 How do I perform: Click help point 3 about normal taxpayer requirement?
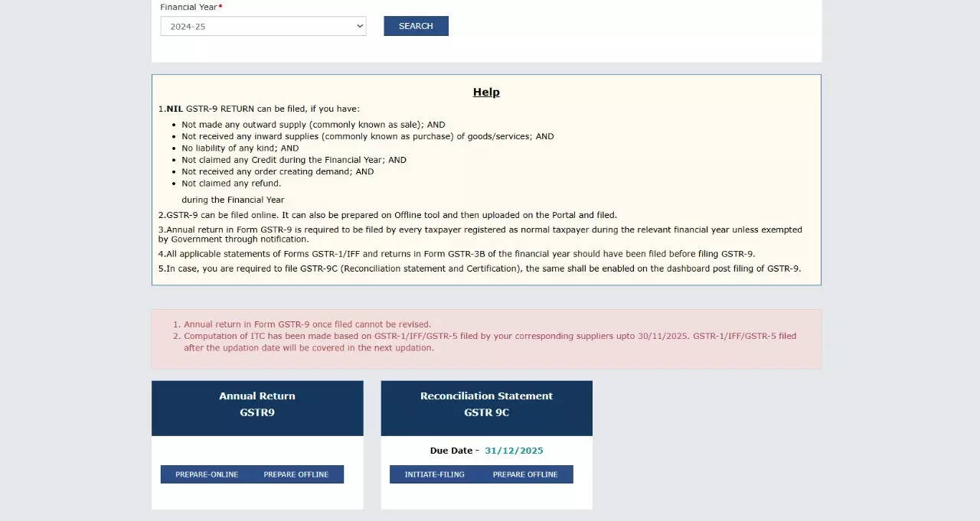click(480, 234)
